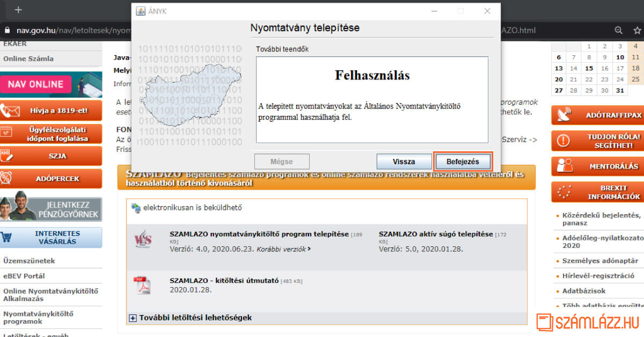Click the Befejezés button in installer dialog
Image resolution: width=644 pixels, height=337 pixels.
[462, 162]
